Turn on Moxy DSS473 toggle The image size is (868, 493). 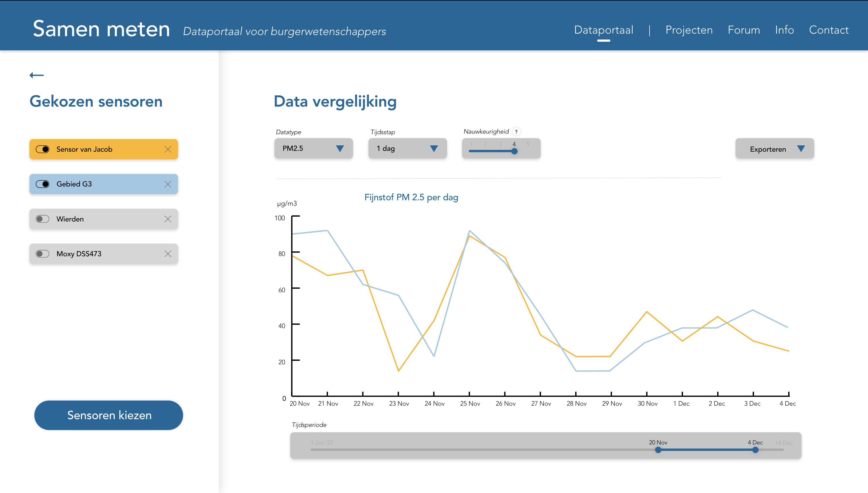tap(42, 254)
